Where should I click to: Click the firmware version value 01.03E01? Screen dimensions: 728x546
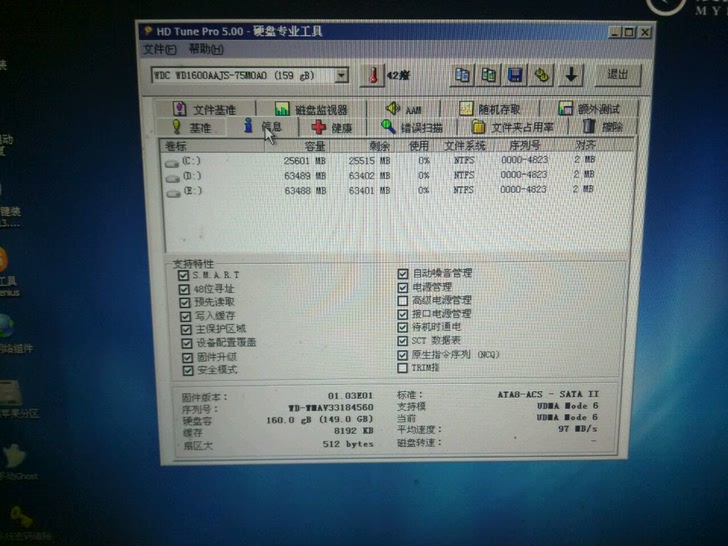(x=351, y=396)
